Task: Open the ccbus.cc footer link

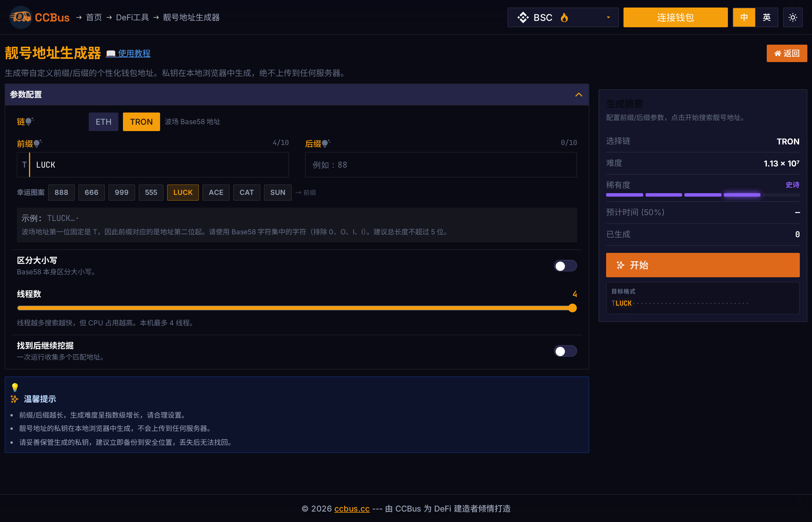Action: 352,508
